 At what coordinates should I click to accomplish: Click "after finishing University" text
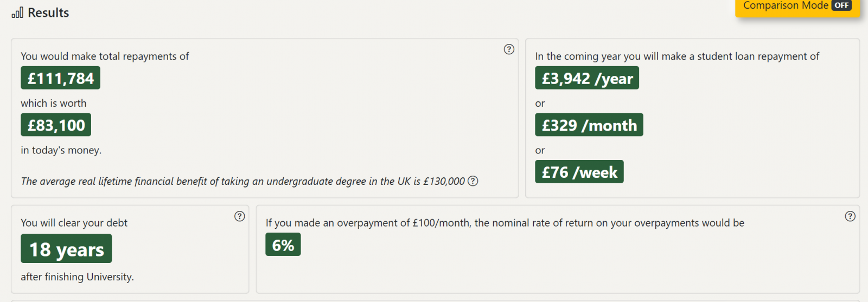point(77,277)
